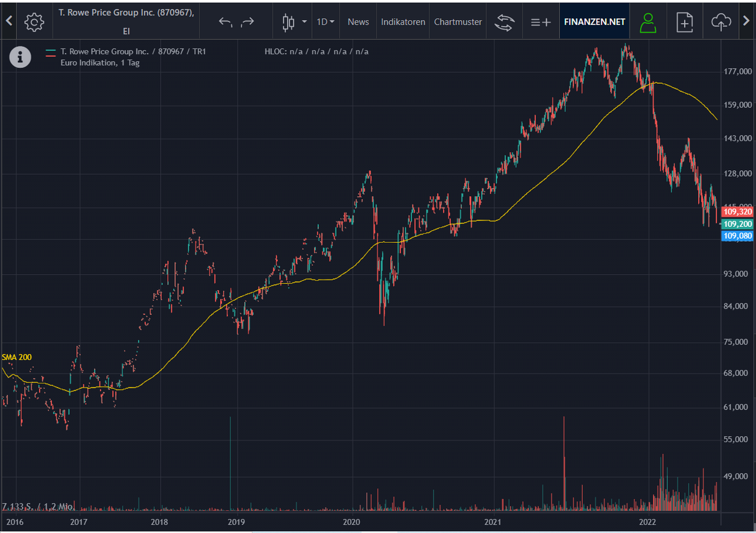This screenshot has height=533, width=756.
Task: Select the chart legend T. Rowe Price Group Inc. / 870967 / TR1
Action: 133,51
